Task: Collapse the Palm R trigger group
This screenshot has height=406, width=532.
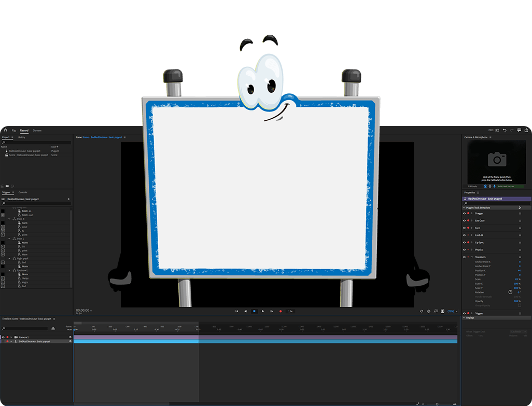Action: [x=10, y=219]
